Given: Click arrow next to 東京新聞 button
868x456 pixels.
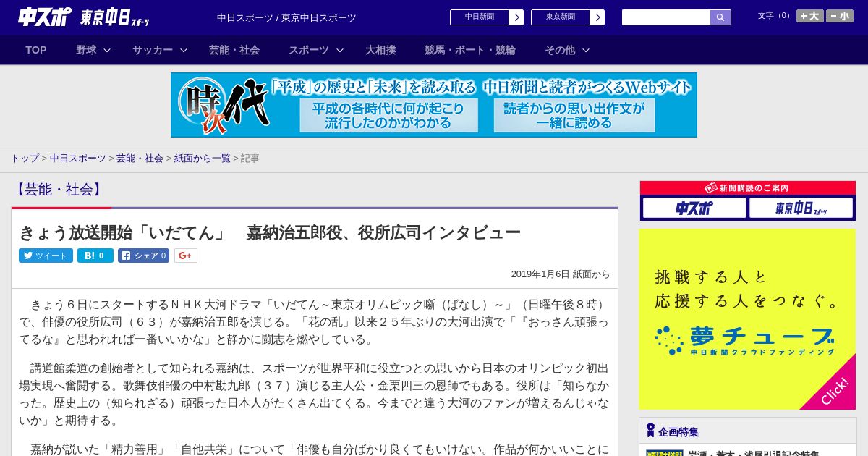Looking at the screenshot, I should tap(597, 17).
